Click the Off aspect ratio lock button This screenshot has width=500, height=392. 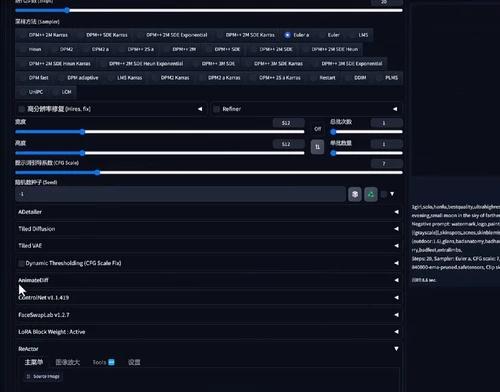click(317, 129)
